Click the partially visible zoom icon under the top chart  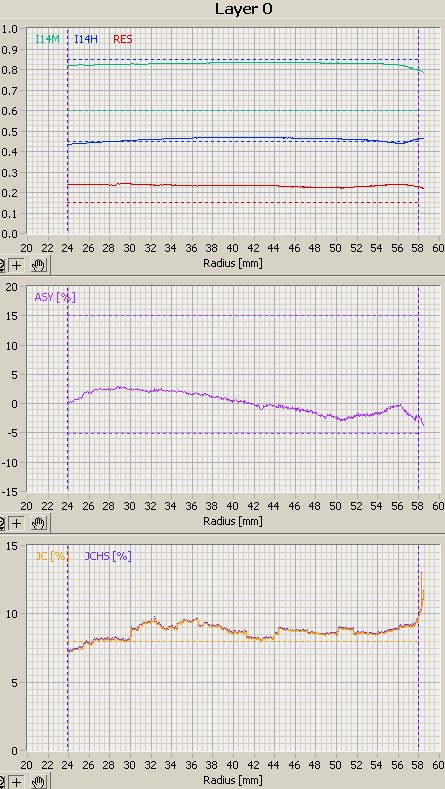tap(3, 265)
